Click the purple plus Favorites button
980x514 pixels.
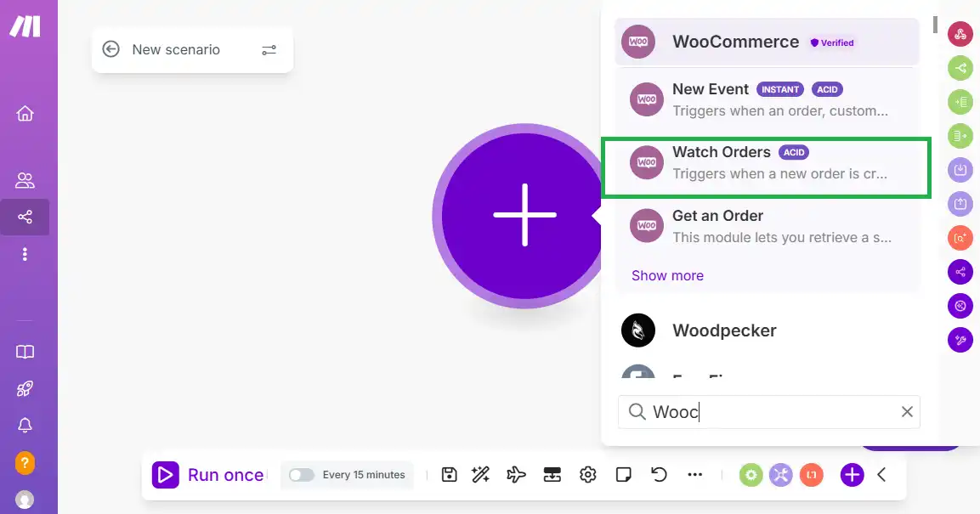(852, 475)
